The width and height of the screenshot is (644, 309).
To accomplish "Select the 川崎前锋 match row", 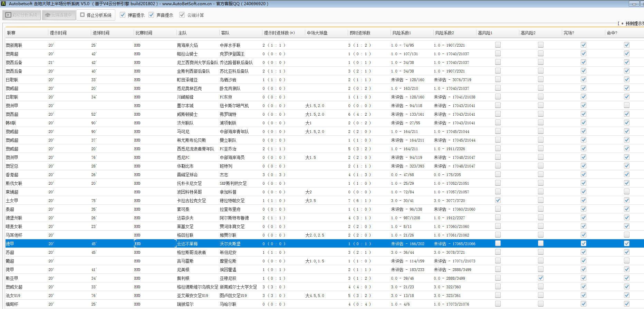I will click(x=185, y=97).
